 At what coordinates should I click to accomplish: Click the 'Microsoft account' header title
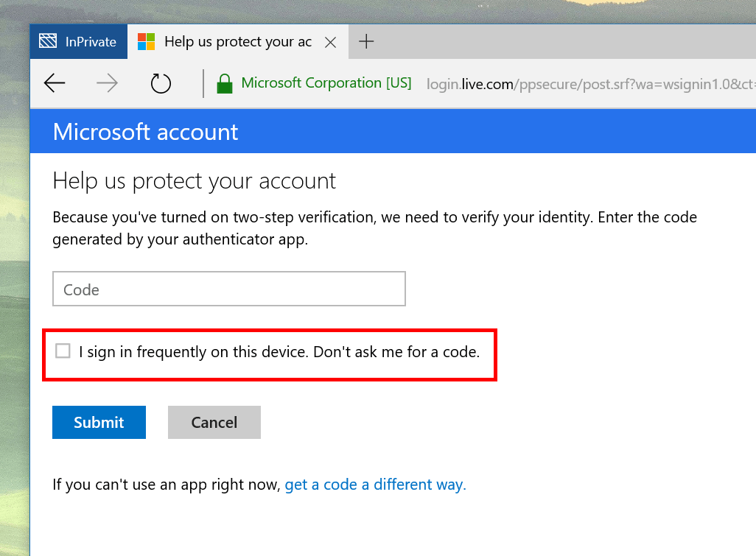pyautogui.click(x=146, y=132)
